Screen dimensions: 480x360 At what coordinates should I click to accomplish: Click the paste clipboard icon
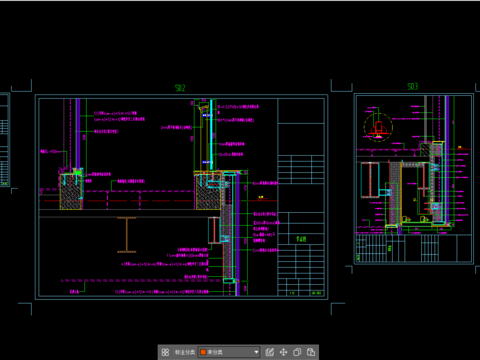pyautogui.click(x=311, y=352)
